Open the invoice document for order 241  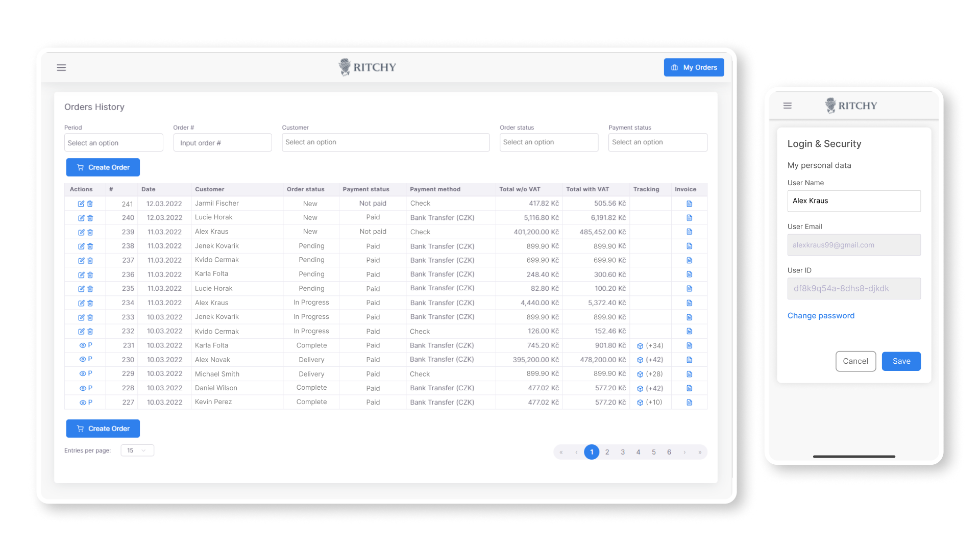tap(689, 204)
